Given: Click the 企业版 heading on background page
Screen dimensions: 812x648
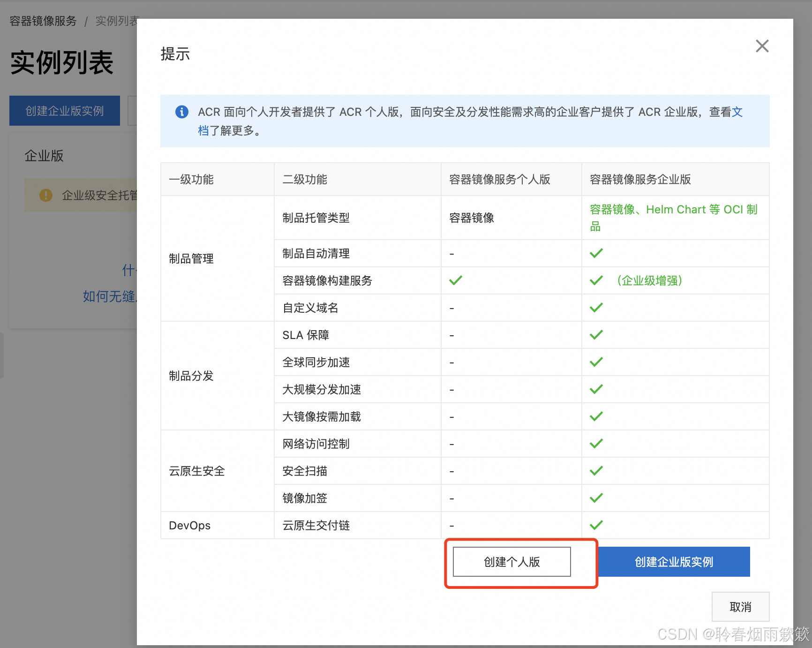Looking at the screenshot, I should coord(44,156).
